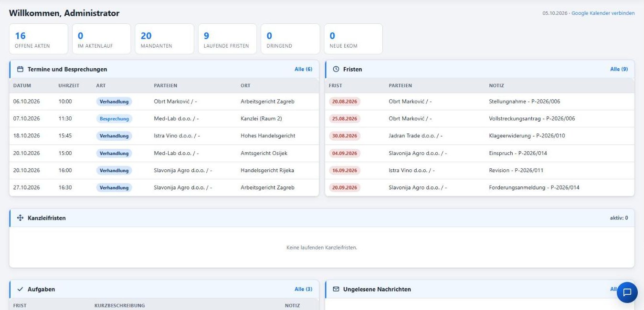Click the aktiv: 0 label in Kanzleifristen
Viewport: 644px width, 310px height.
pos(619,218)
